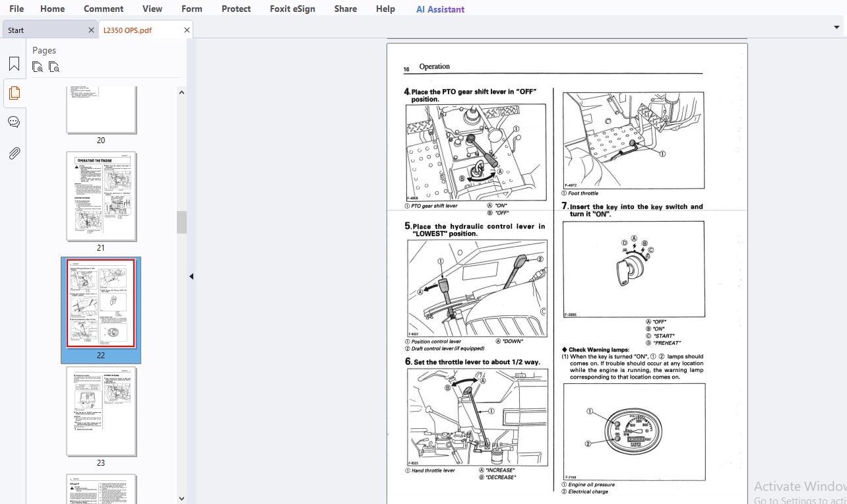Click the Operation page header text
Screen dimensions: 847x504
click(x=434, y=67)
